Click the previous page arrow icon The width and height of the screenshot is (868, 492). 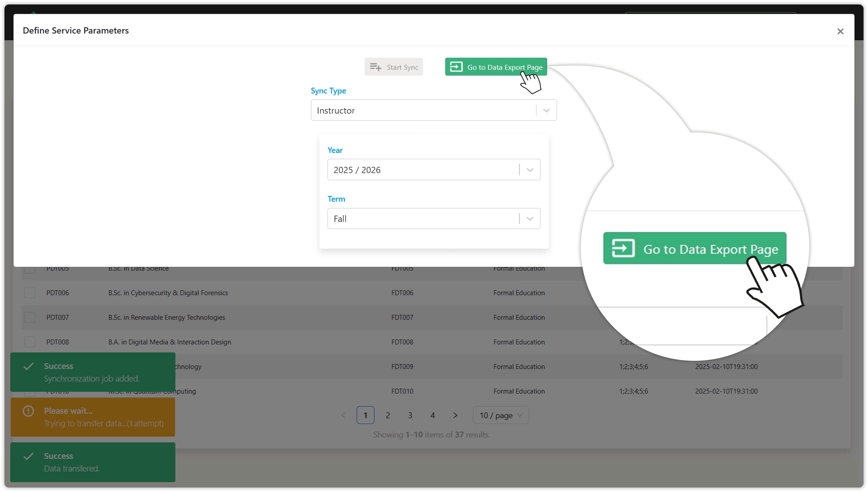[x=343, y=416]
